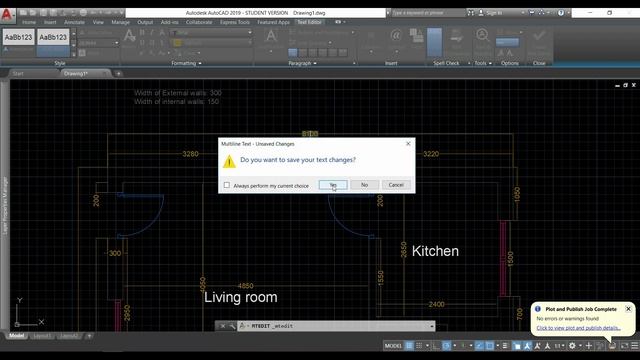Open the annotation scale 1:1 dropdown
Screen dimensions: 640x360
point(559,346)
